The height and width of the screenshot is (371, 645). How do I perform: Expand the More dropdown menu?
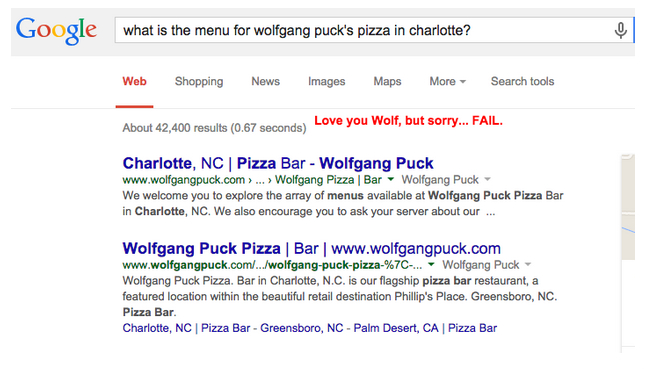pyautogui.click(x=448, y=81)
